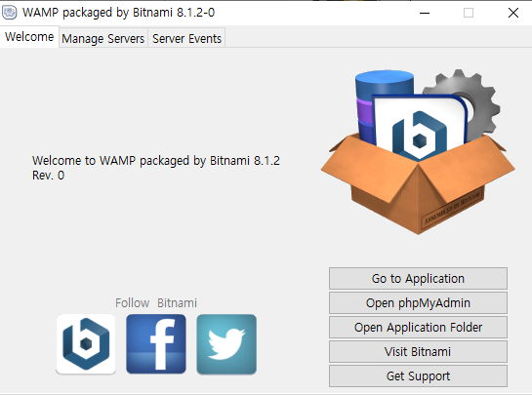Open the Facebook follow icon
This screenshot has width=532, height=395.
(156, 344)
